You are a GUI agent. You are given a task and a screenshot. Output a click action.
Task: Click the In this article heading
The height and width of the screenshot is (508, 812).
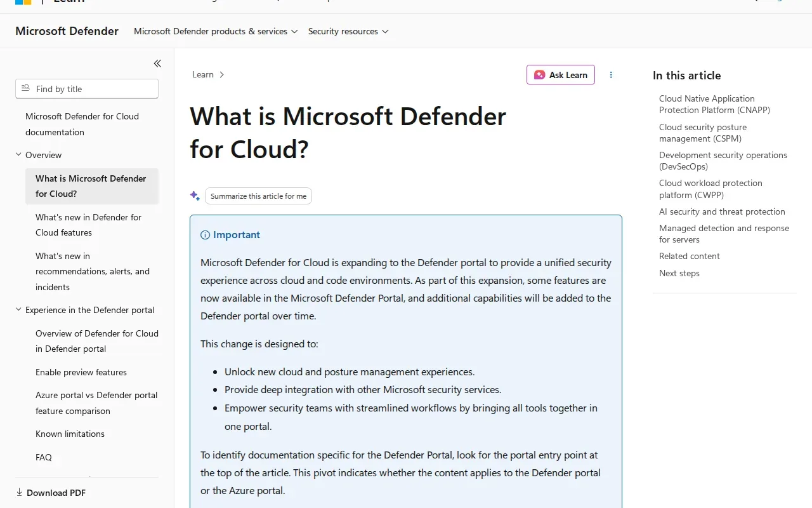pos(686,76)
